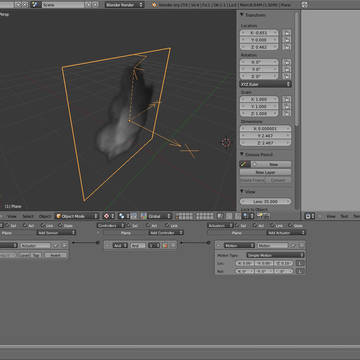Click the Loc Z value field

click(284, 263)
